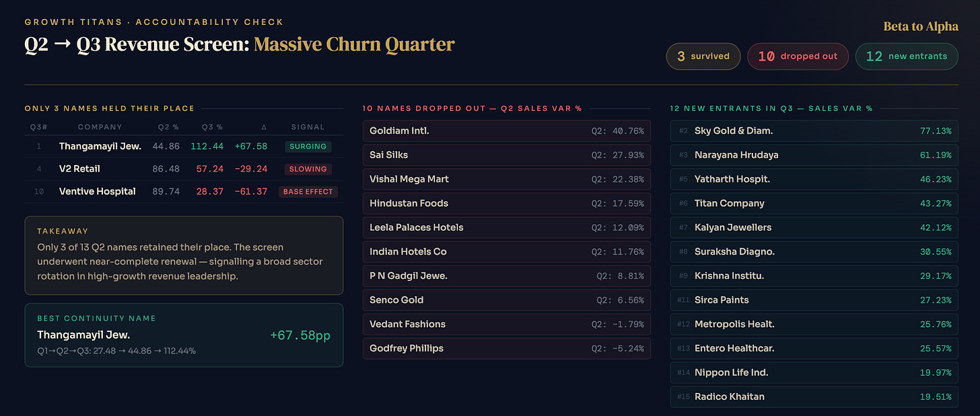The width and height of the screenshot is (980, 416).
Task: Select the Narayana Hrudaya entrant row
Action: tap(814, 155)
